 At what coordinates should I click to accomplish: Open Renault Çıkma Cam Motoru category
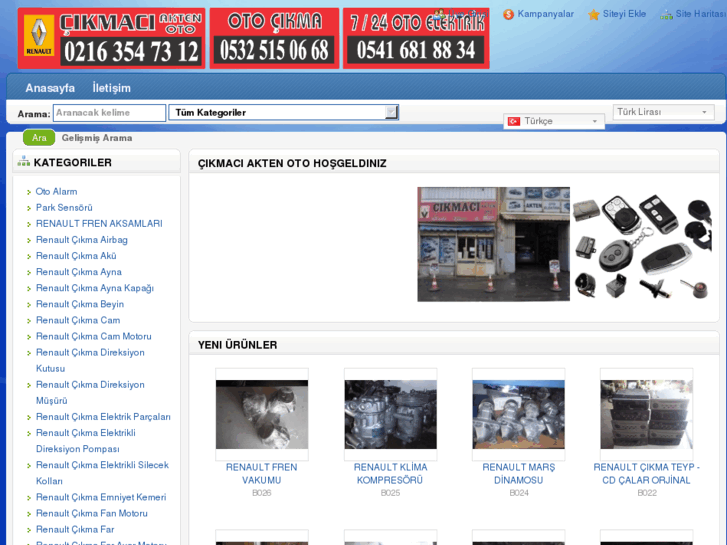[94, 336]
